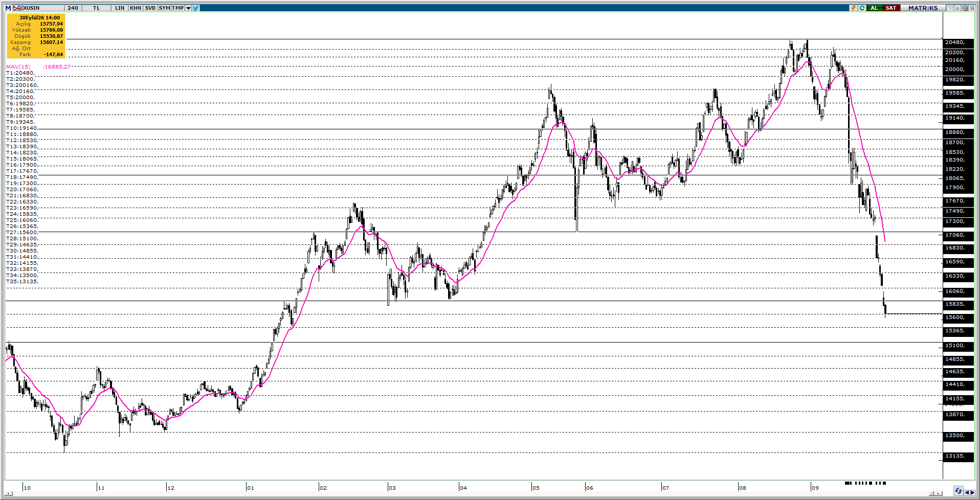Select the MAV(15) indicator label
Image resolution: width=980 pixels, height=500 pixels.
(x=18, y=66)
